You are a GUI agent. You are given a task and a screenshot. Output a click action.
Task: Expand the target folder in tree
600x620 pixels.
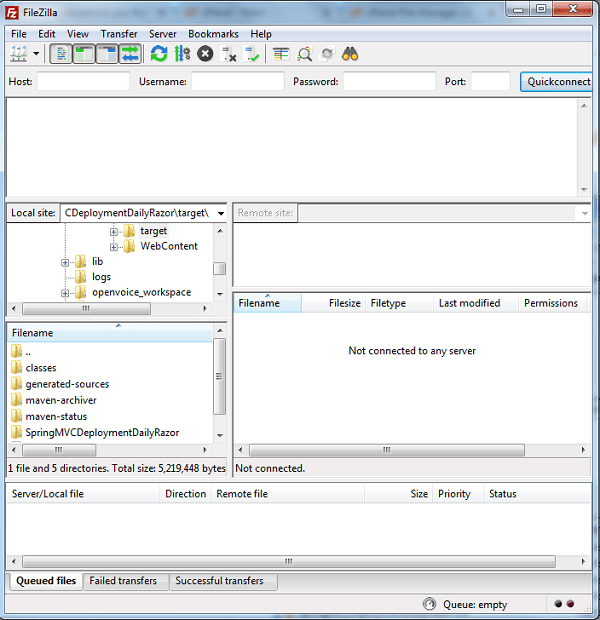pos(114,232)
